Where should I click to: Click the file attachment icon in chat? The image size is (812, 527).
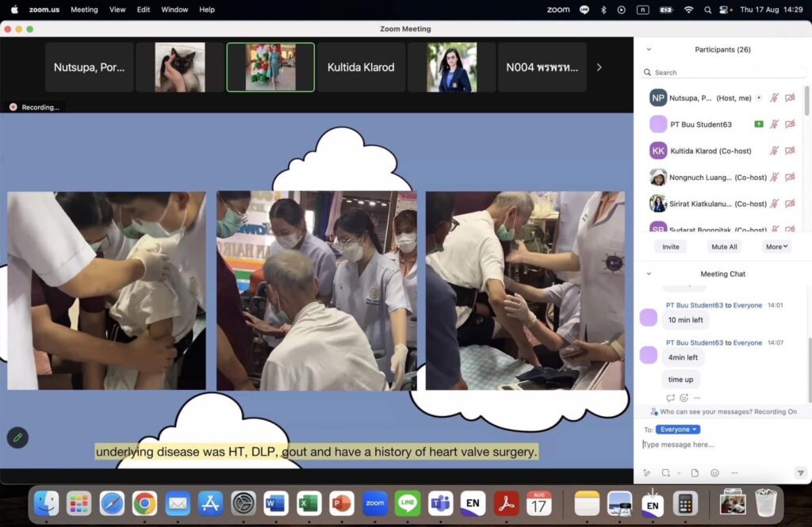pos(695,473)
